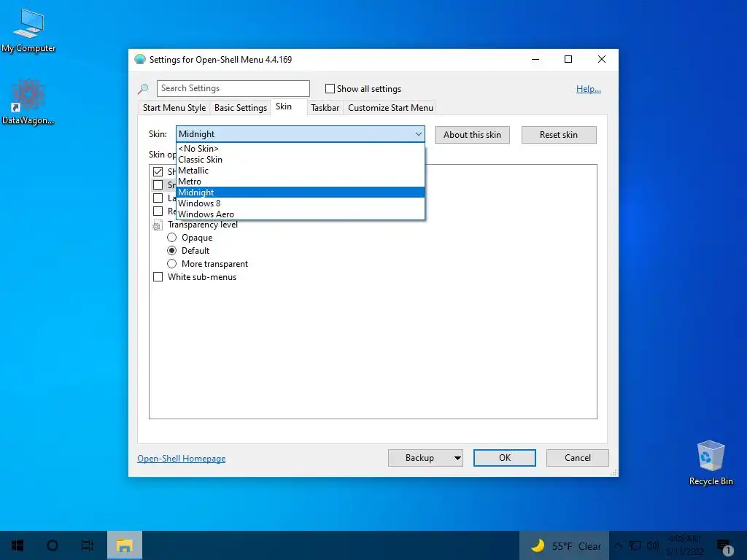747x560 pixels.
Task: Select More transparent option
Action: pyautogui.click(x=172, y=264)
